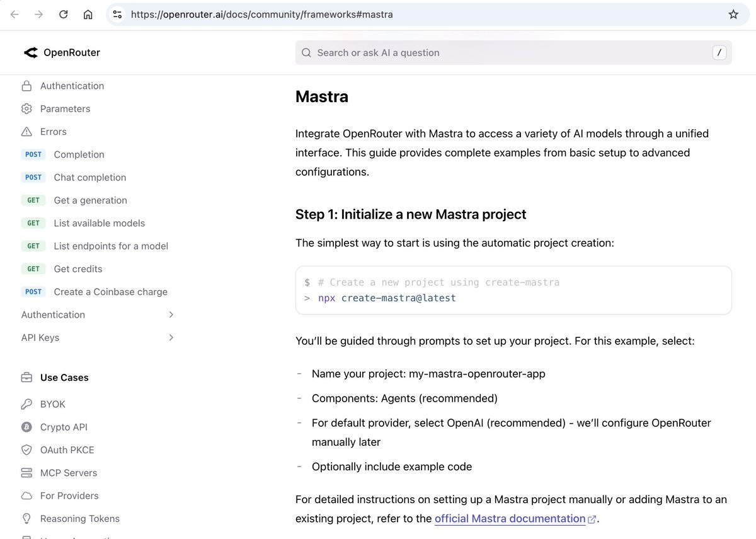Click the Use Cases section heading

pos(64,378)
